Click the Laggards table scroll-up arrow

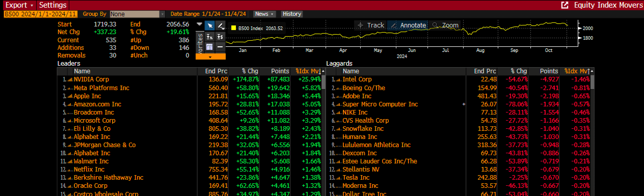(x=592, y=71)
